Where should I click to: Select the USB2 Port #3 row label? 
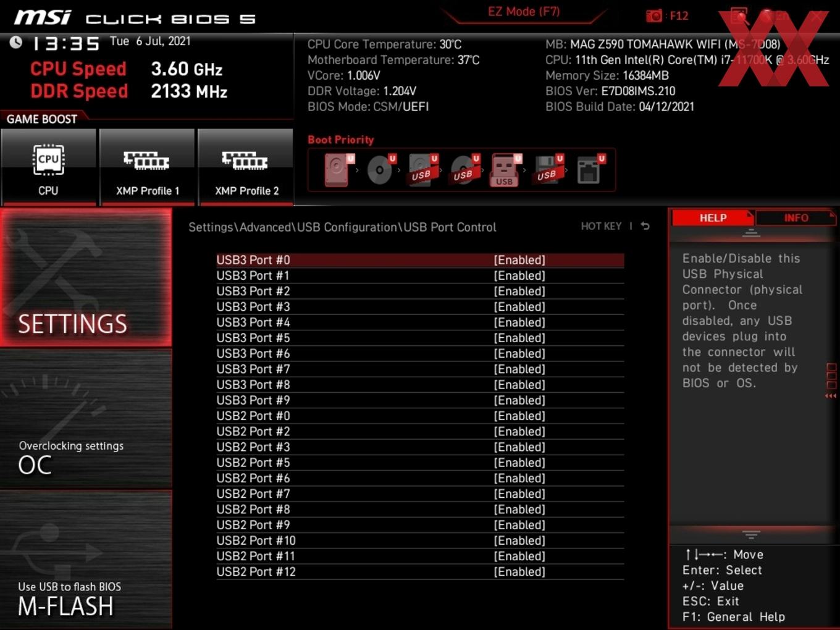[x=253, y=447]
